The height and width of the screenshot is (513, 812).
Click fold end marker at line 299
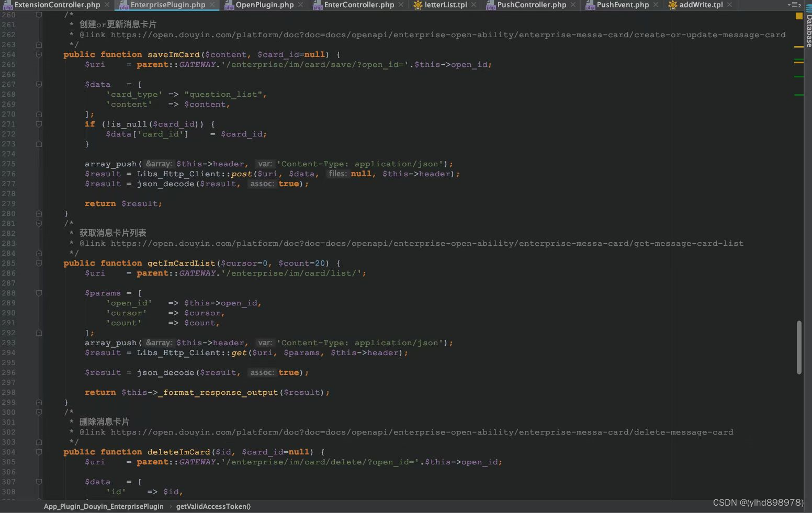[39, 402]
